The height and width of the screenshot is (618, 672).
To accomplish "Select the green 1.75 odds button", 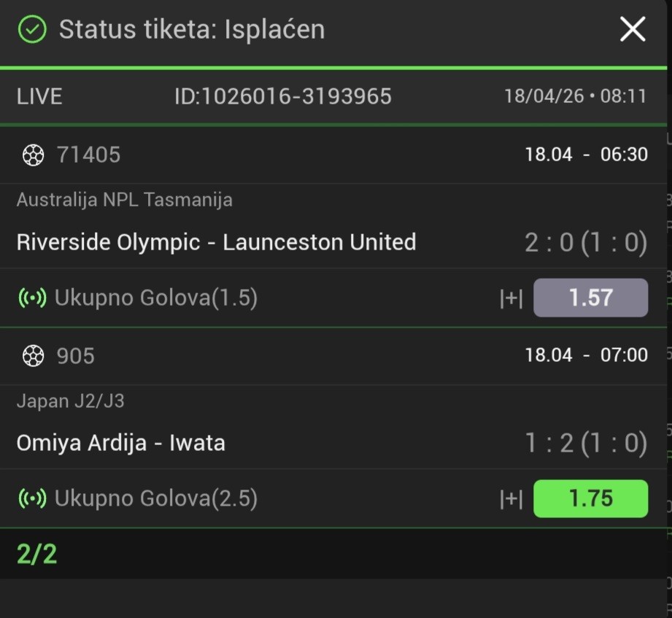I will [x=590, y=498].
